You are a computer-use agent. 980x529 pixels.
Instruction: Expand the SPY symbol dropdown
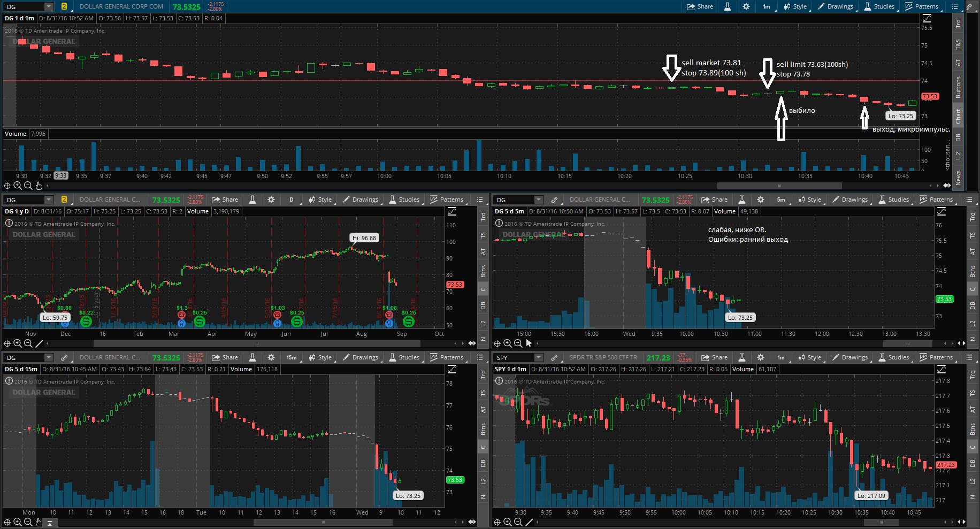tap(538, 357)
